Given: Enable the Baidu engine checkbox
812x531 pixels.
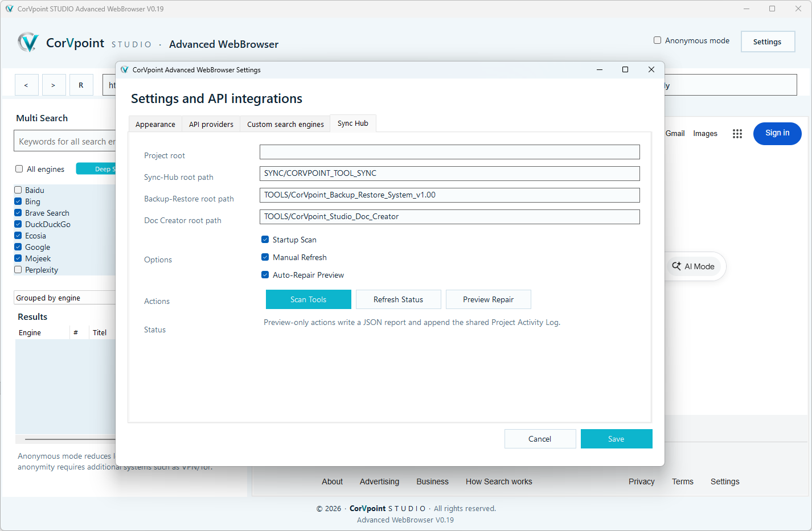Looking at the screenshot, I should point(18,190).
